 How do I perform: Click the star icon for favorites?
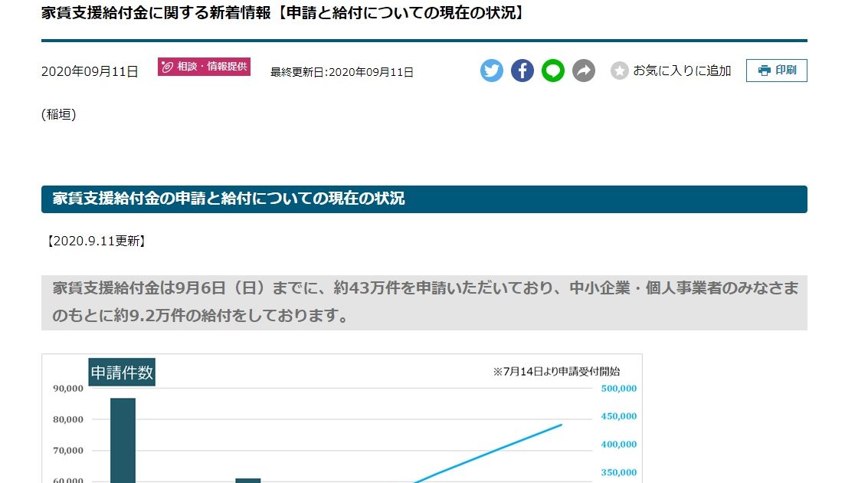(620, 71)
